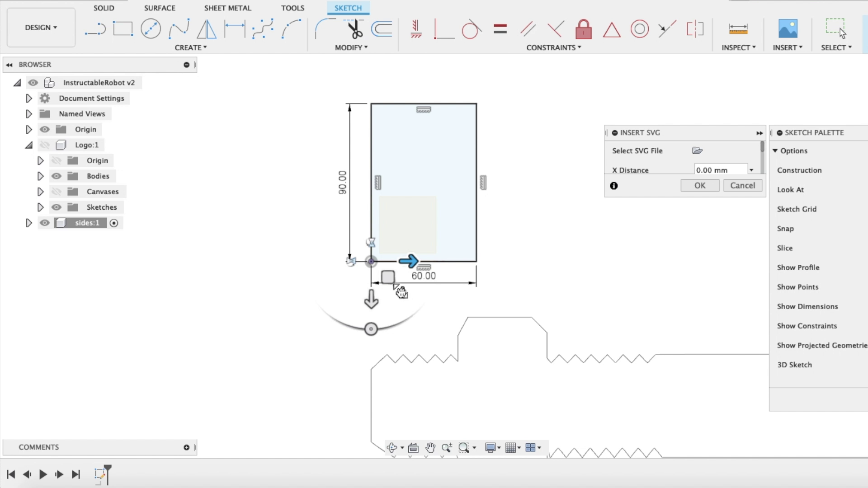Select the 2-Point Rectangle tool

[x=123, y=28]
